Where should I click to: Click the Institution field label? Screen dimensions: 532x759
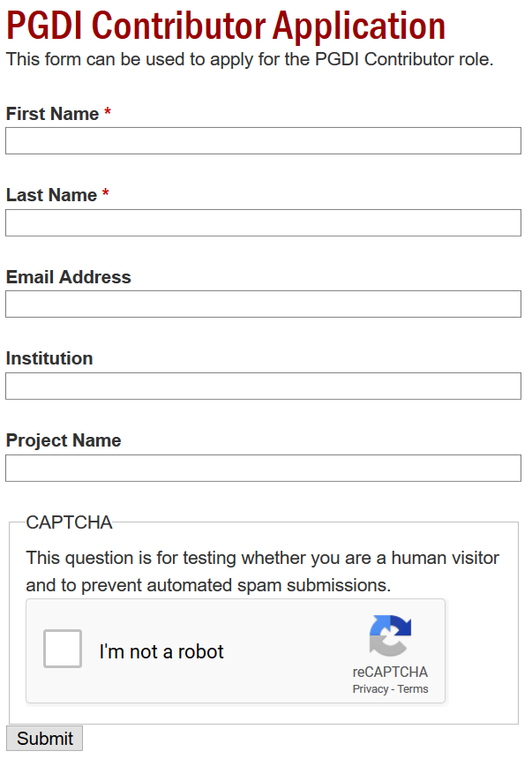(x=49, y=358)
